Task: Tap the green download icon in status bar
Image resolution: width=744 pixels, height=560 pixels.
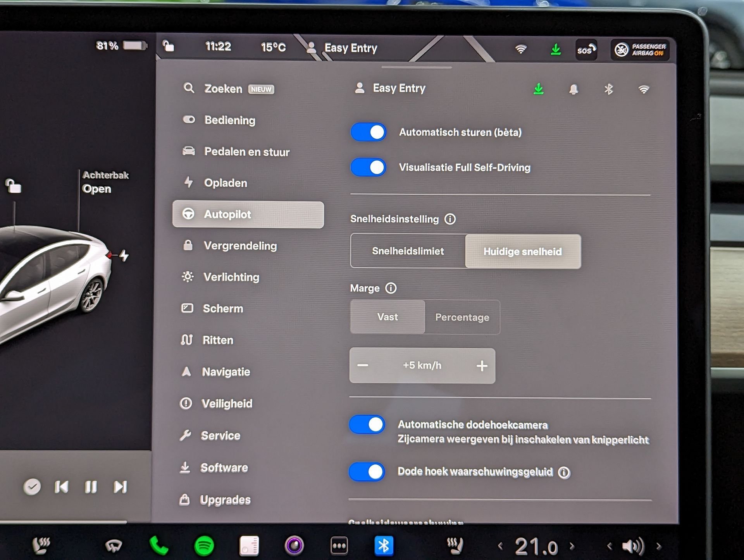Action: coord(556,49)
